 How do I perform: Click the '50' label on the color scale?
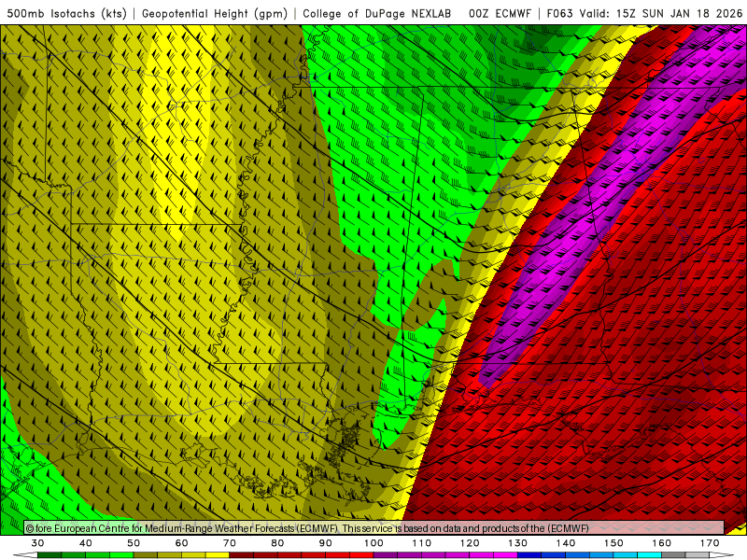pos(134,543)
